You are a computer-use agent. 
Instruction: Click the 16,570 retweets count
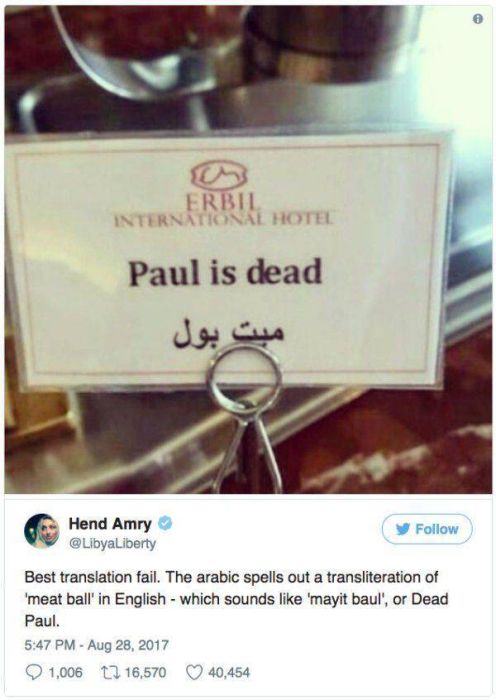(x=145, y=672)
